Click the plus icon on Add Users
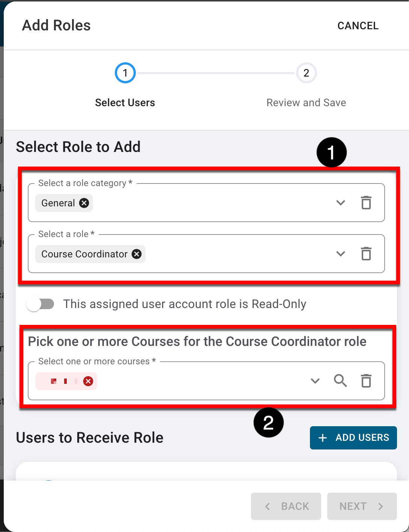The height and width of the screenshot is (532, 409). click(x=323, y=438)
